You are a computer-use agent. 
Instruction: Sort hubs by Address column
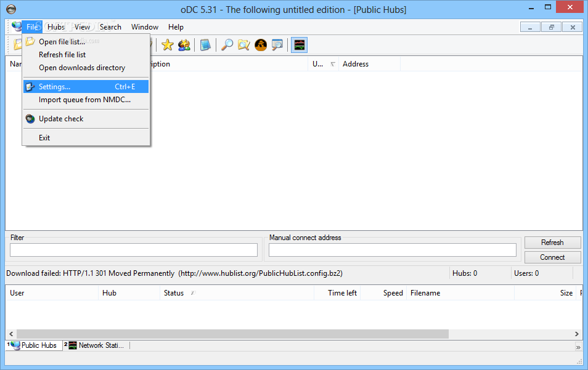pos(369,64)
